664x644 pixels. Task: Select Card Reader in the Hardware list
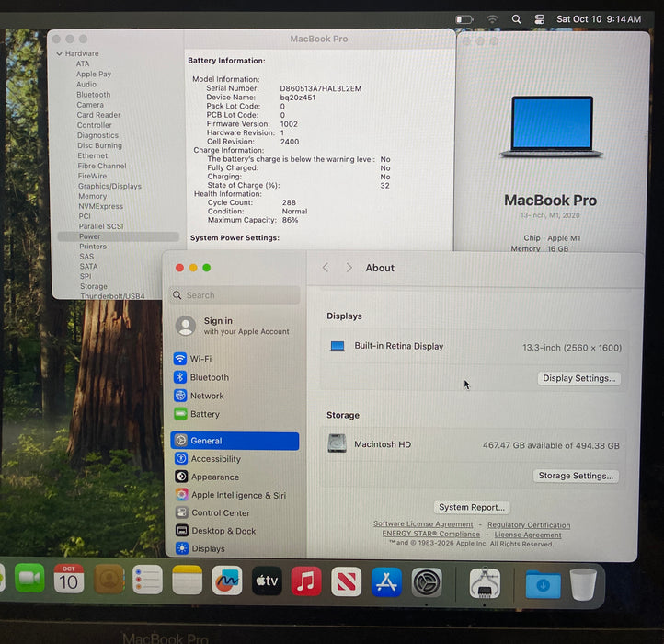(98, 115)
